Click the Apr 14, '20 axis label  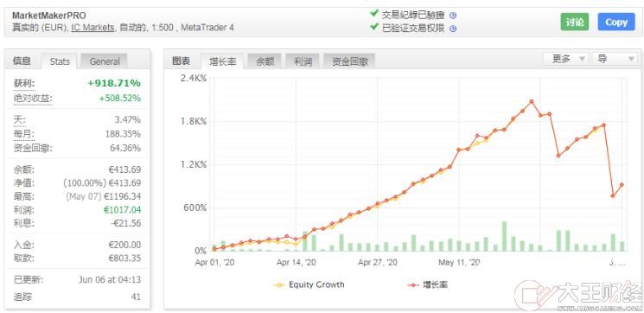[296, 263]
